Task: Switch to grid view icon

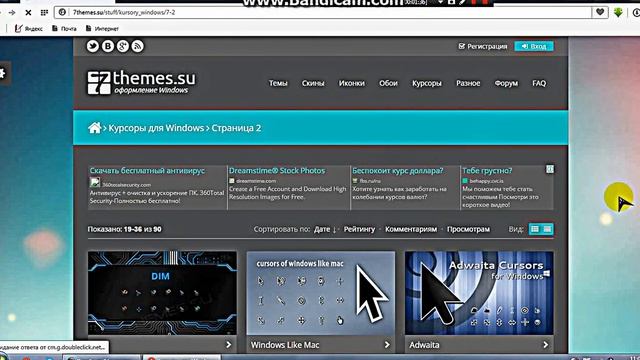Action: point(535,229)
